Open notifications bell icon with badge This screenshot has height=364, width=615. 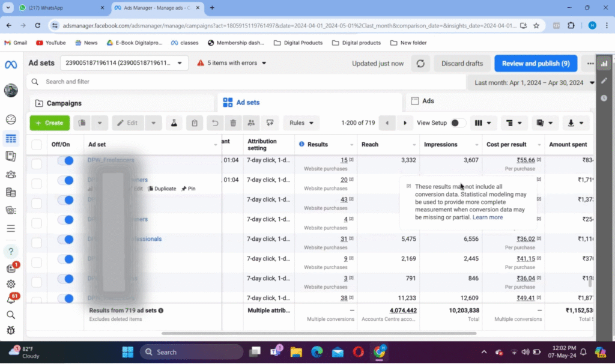(12, 299)
